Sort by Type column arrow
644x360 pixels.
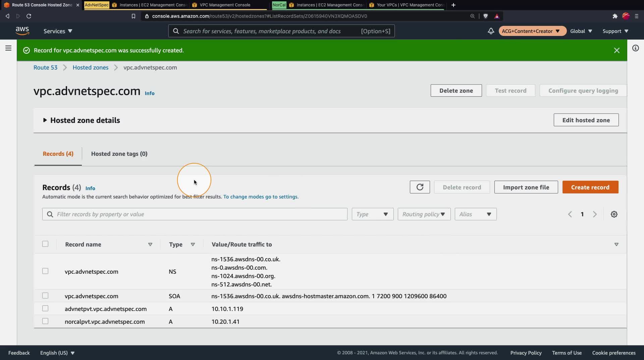(193, 244)
